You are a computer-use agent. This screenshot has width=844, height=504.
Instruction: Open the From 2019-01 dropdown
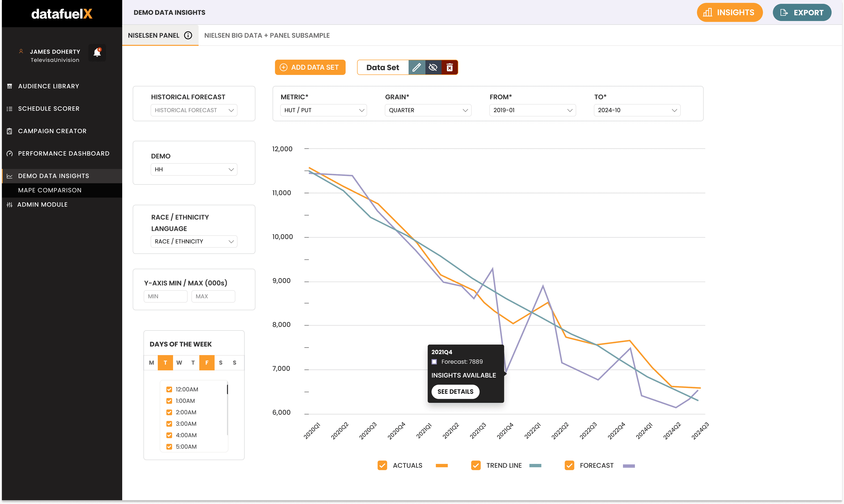[533, 110]
